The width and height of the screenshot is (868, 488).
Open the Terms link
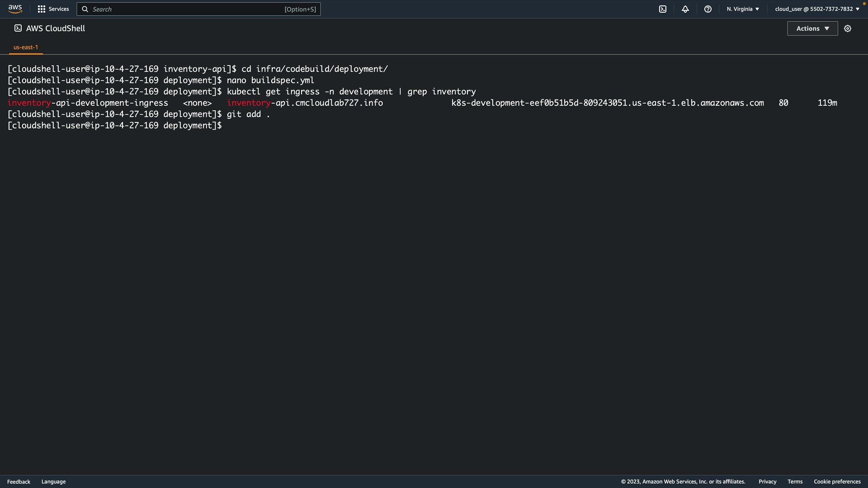click(795, 482)
